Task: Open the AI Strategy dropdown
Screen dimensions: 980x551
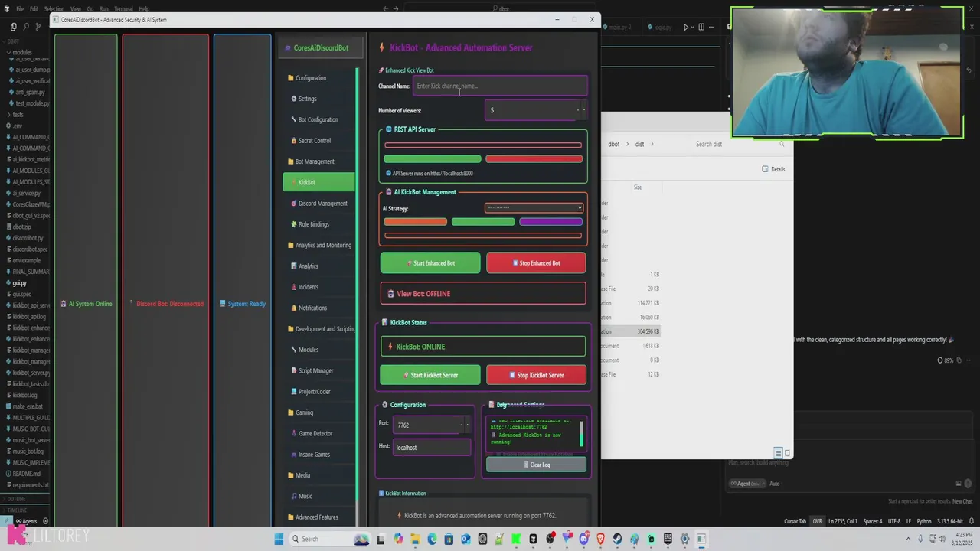Action: pyautogui.click(x=534, y=208)
